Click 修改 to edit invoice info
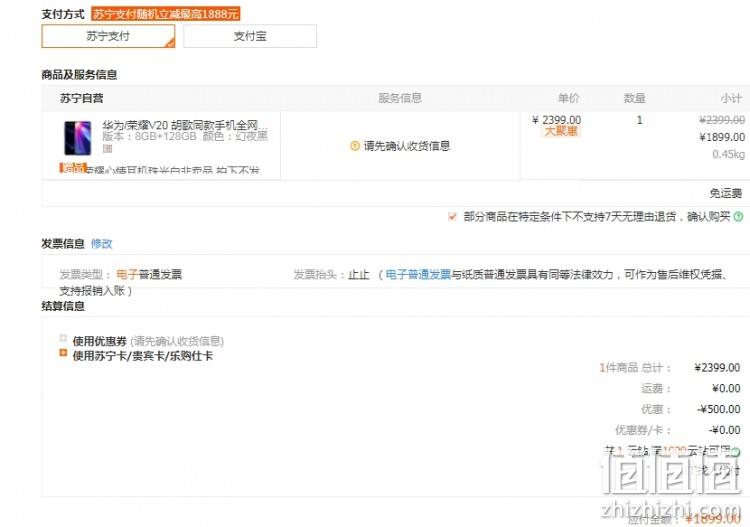This screenshot has width=750, height=527. [x=101, y=244]
